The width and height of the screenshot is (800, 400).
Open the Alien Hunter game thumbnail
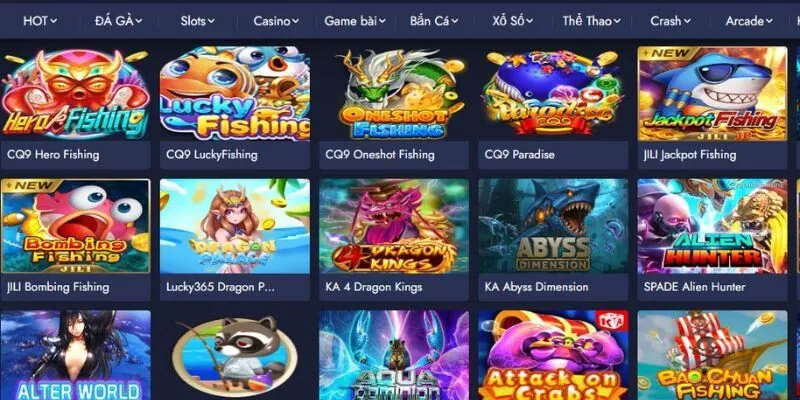712,226
